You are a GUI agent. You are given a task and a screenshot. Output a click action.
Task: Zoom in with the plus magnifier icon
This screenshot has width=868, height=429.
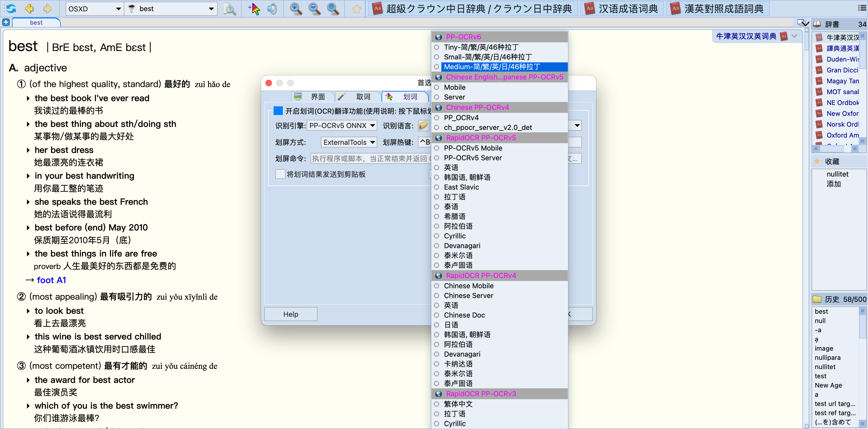point(296,9)
